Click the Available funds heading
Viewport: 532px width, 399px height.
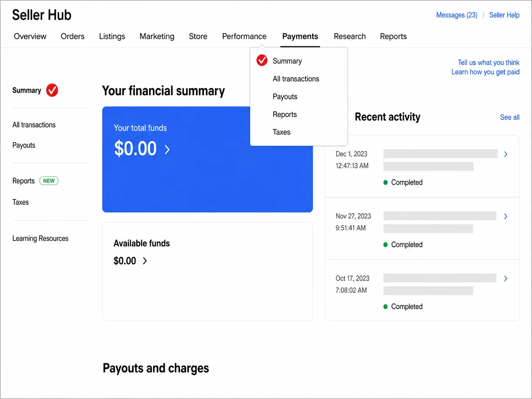pos(142,243)
